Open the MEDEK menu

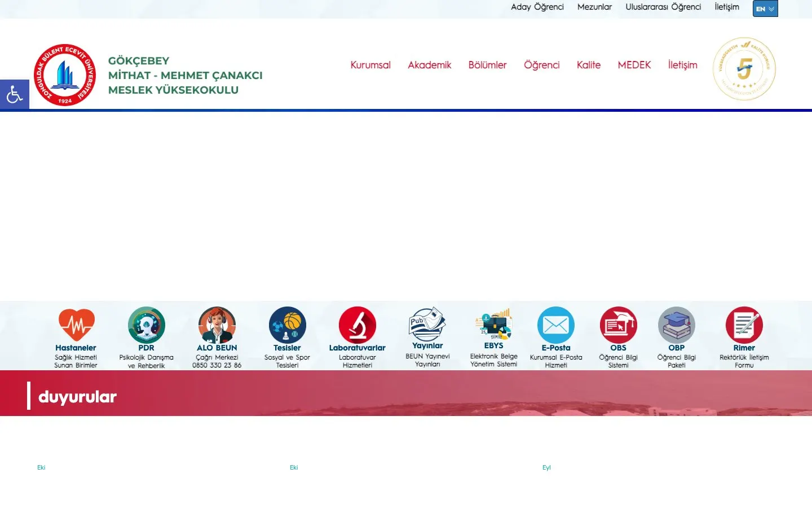click(x=634, y=65)
